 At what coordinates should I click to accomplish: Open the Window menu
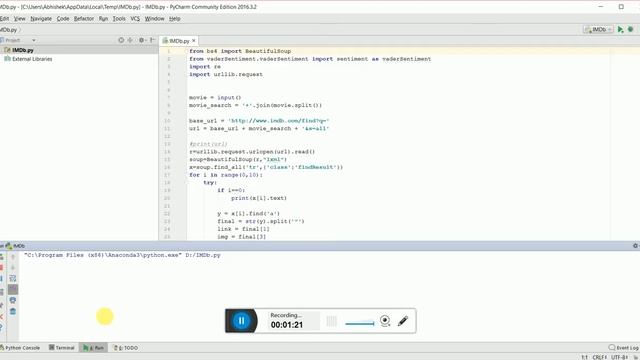pyautogui.click(x=155, y=19)
